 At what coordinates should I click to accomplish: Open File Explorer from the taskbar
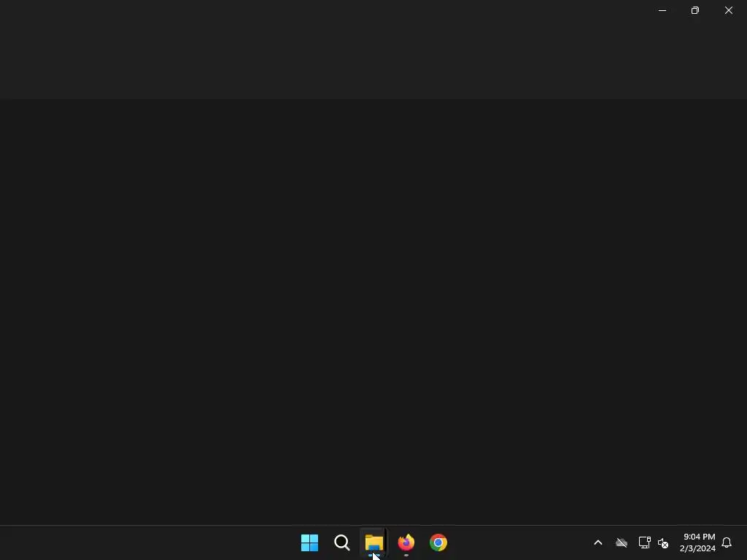(374, 542)
